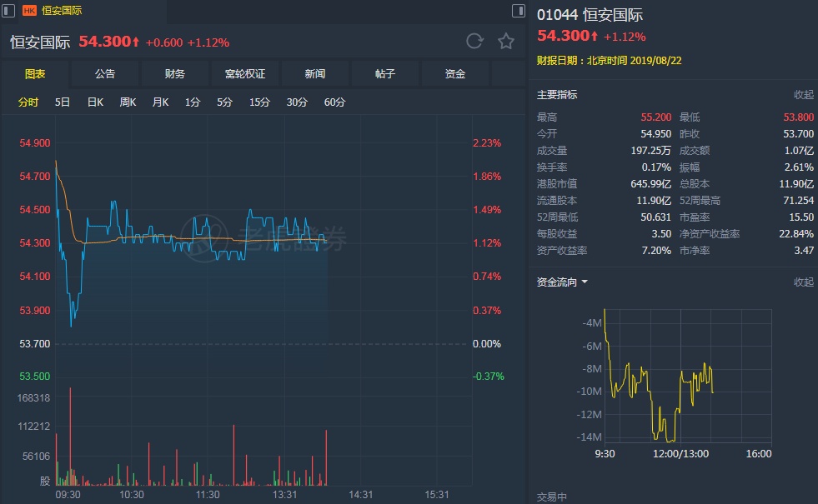This screenshot has height=504, width=818.
Task: Open the 帖子 tab
Action: (x=385, y=74)
